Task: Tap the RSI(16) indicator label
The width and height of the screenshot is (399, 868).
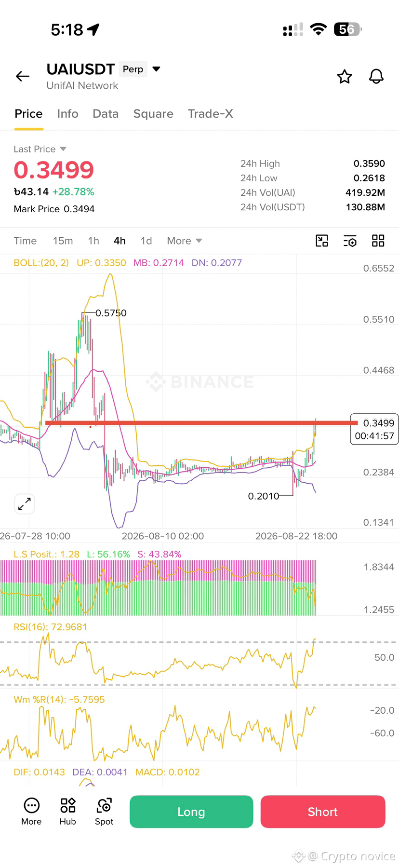Action: tap(50, 627)
